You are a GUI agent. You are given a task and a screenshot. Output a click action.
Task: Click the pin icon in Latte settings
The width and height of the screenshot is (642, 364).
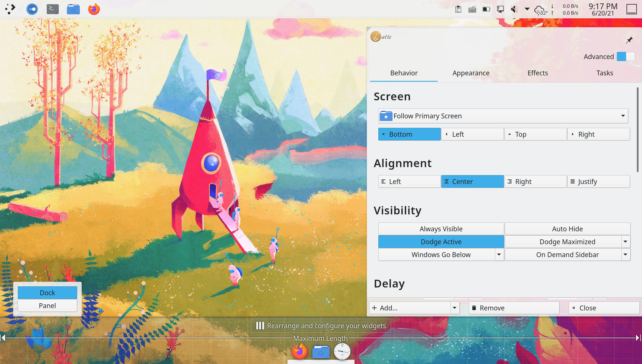[629, 40]
